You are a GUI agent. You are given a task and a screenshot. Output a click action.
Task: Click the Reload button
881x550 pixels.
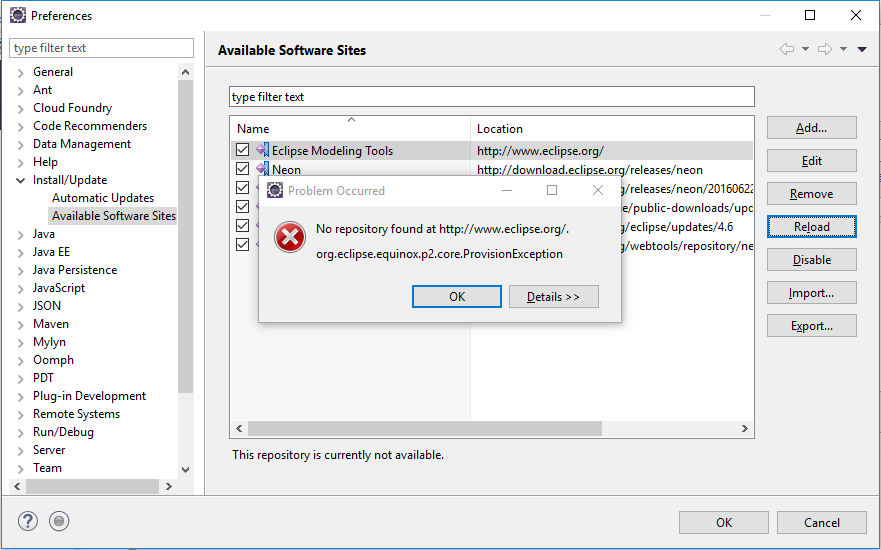[811, 226]
